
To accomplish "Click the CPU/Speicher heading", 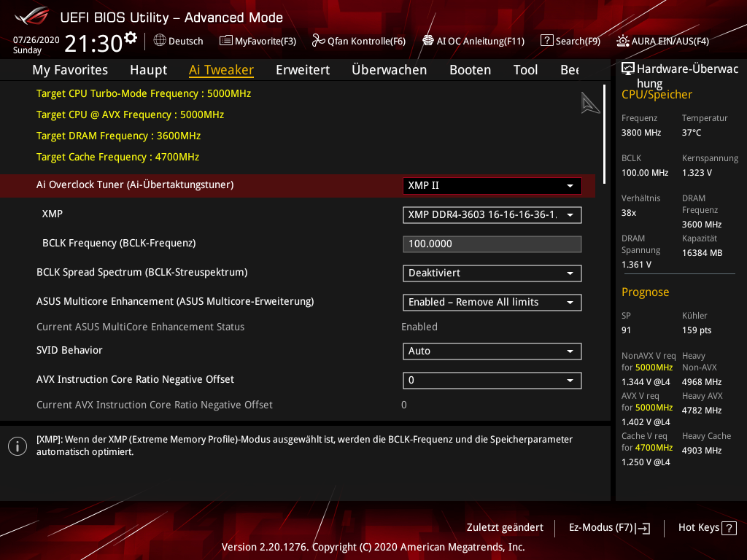I will tap(657, 94).
